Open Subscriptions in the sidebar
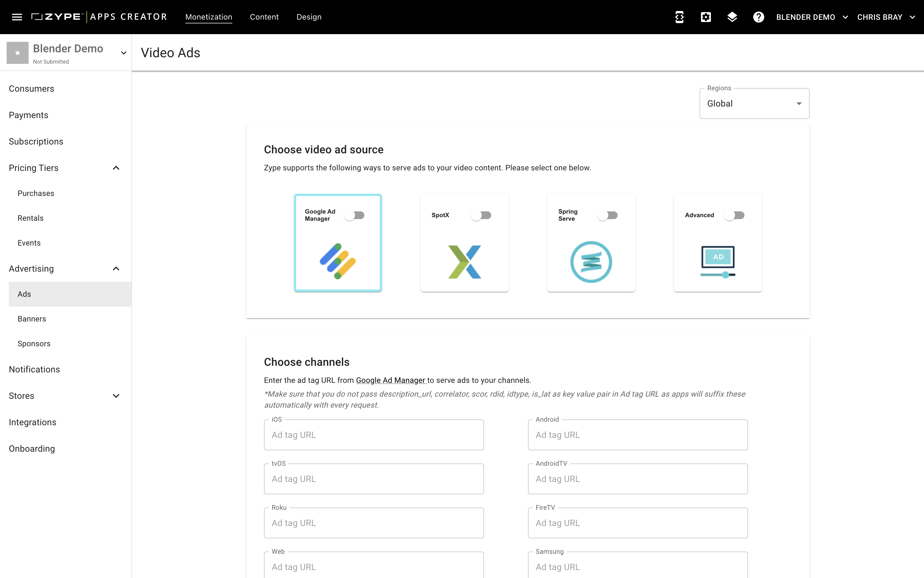The width and height of the screenshot is (924, 578). 36,141
